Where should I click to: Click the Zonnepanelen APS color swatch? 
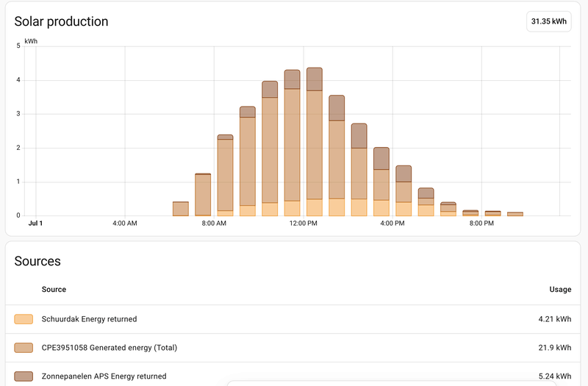pyautogui.click(x=24, y=376)
